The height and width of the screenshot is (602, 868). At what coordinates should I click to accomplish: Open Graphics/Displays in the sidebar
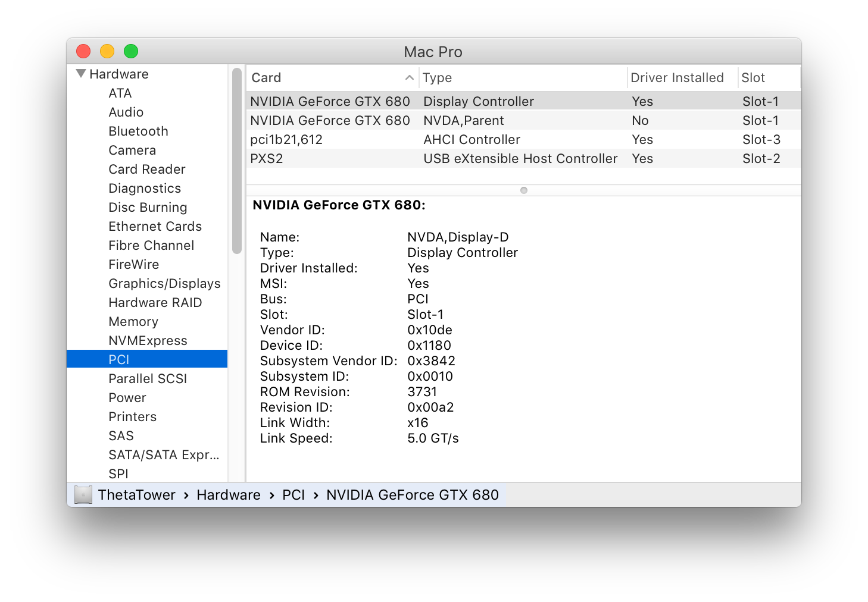point(165,283)
